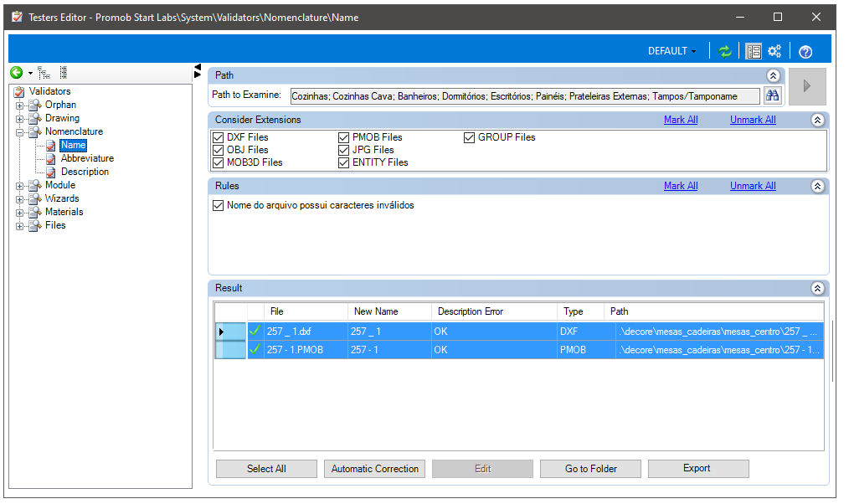Screen dimensions: 849x504
Task: Click the binoculars browse path icon
Action: (772, 95)
